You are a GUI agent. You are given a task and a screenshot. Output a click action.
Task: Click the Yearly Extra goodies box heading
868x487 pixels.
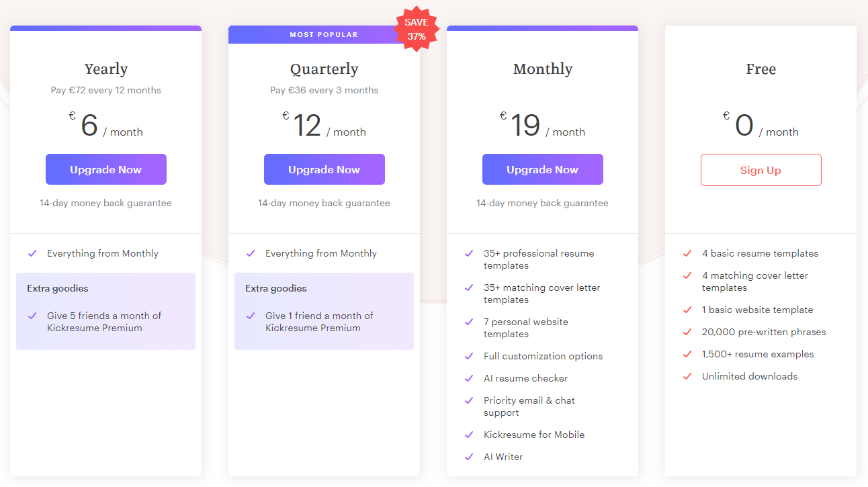[x=58, y=288]
